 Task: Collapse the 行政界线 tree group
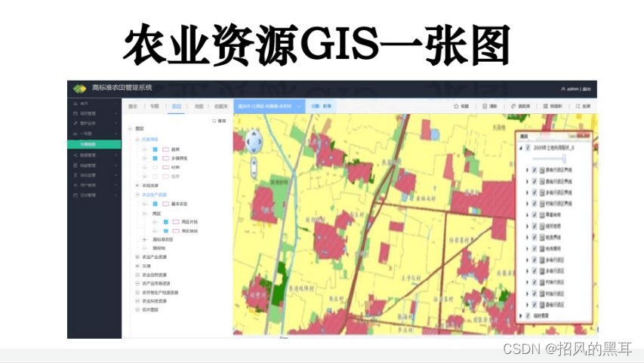click(x=137, y=140)
